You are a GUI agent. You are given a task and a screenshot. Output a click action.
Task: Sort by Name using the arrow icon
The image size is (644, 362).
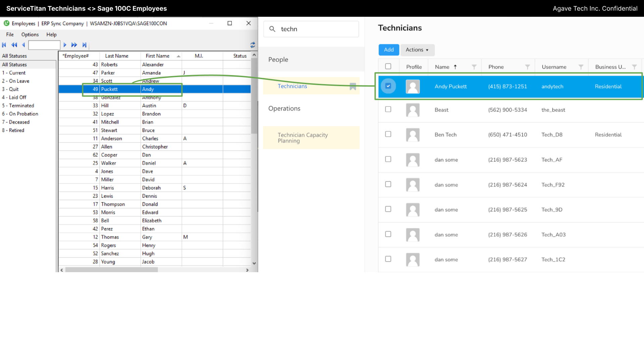(455, 67)
